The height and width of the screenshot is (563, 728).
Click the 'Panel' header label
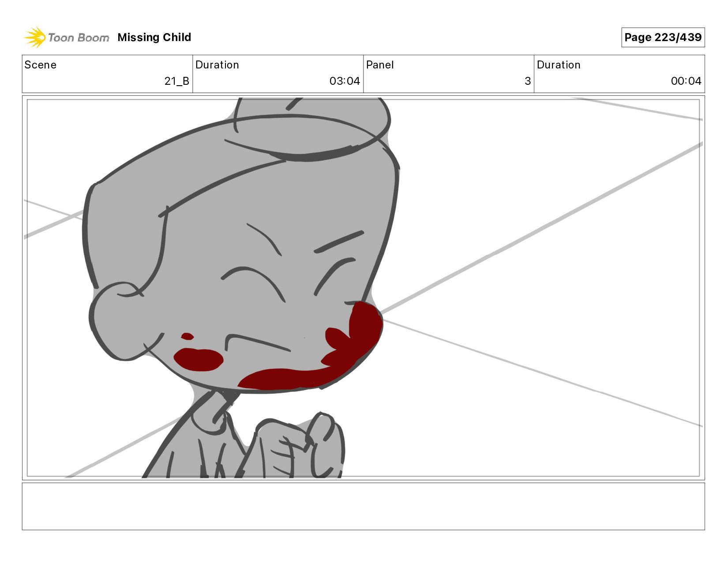pos(380,65)
